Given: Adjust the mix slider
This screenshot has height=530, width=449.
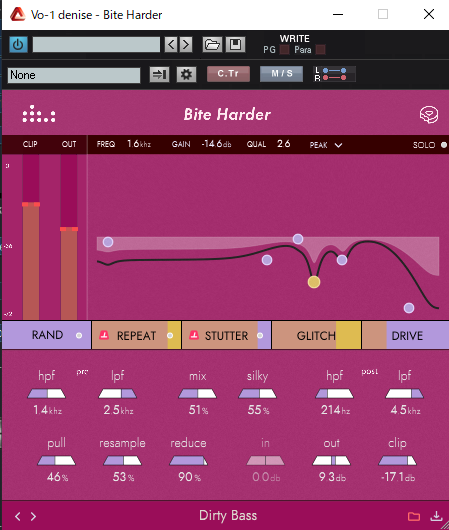Looking at the screenshot, I should [x=197, y=393].
